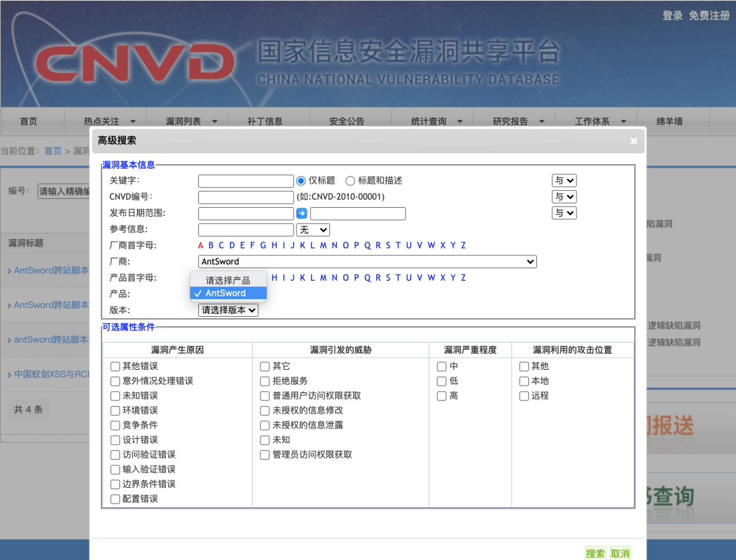Viewport: 736px width, 560px height.
Task: Select product initial letter S
Action: [388, 277]
